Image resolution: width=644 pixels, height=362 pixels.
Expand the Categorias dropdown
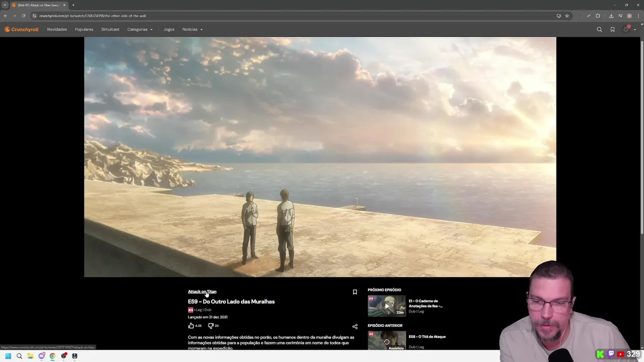[x=140, y=29]
